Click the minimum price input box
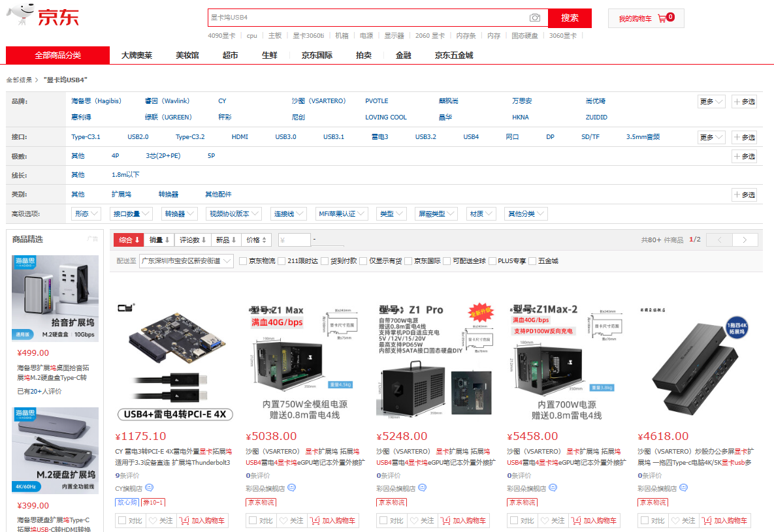Screen dimensions: 774x532 tap(294, 240)
